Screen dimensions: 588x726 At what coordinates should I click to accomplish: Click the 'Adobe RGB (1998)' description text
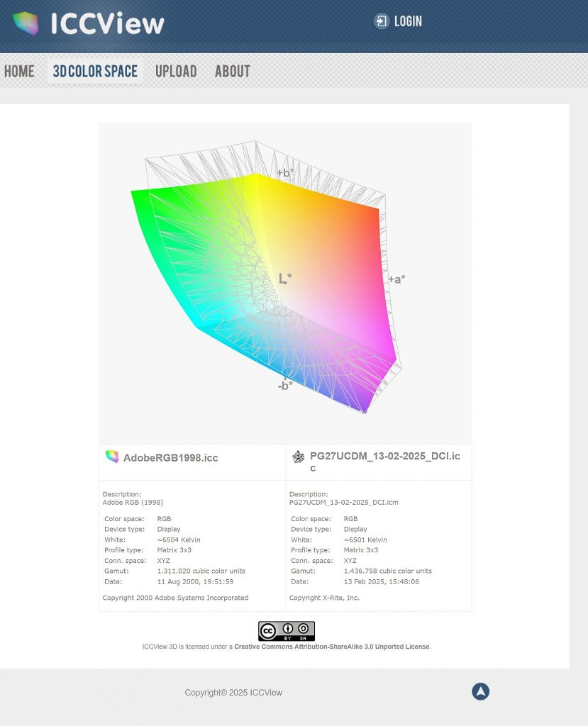(x=133, y=503)
